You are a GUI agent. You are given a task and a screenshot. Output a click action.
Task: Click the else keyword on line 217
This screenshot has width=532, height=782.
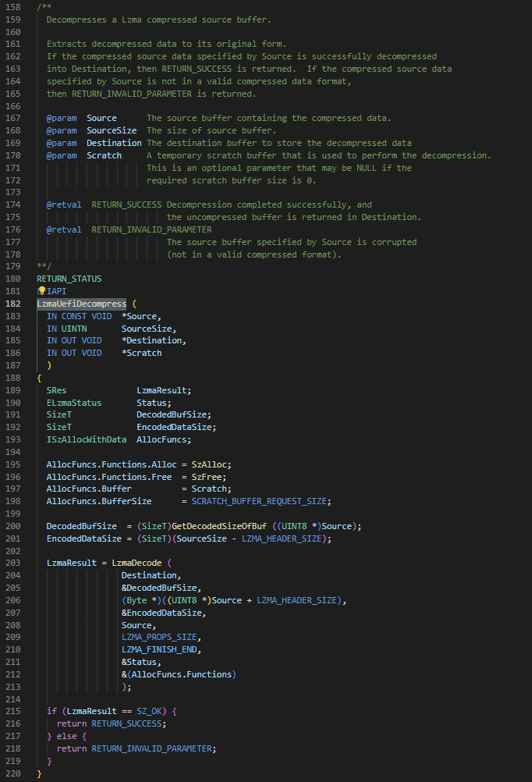click(x=66, y=736)
